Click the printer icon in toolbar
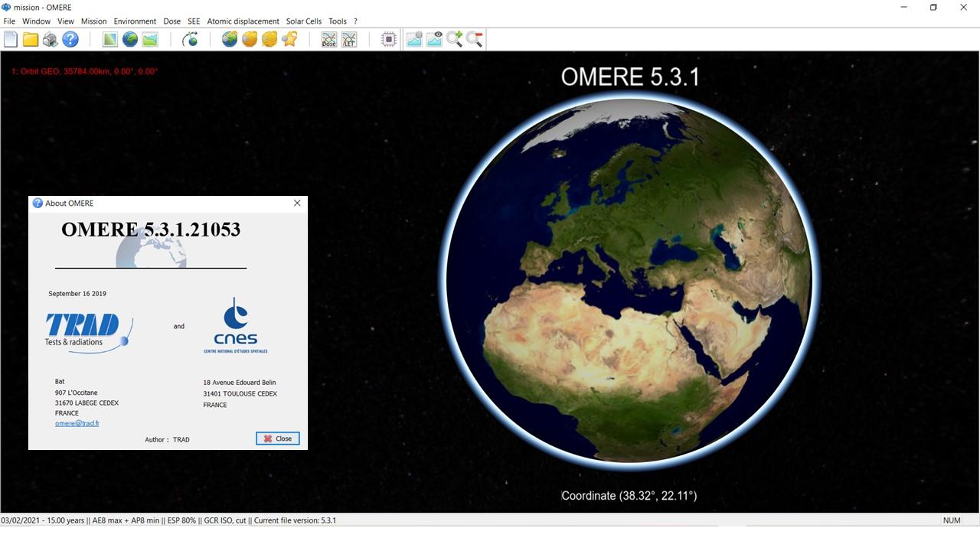The image size is (980, 551). 51,39
